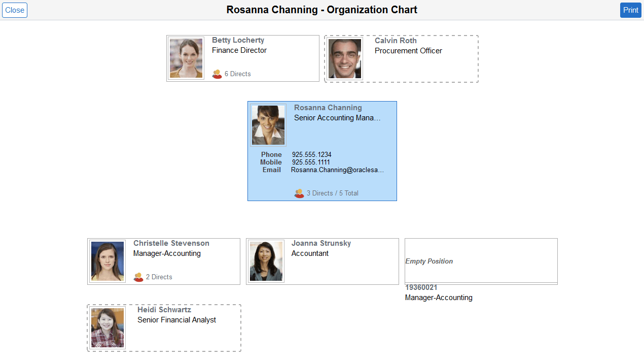Select Calvin Roth's photo

click(344, 58)
